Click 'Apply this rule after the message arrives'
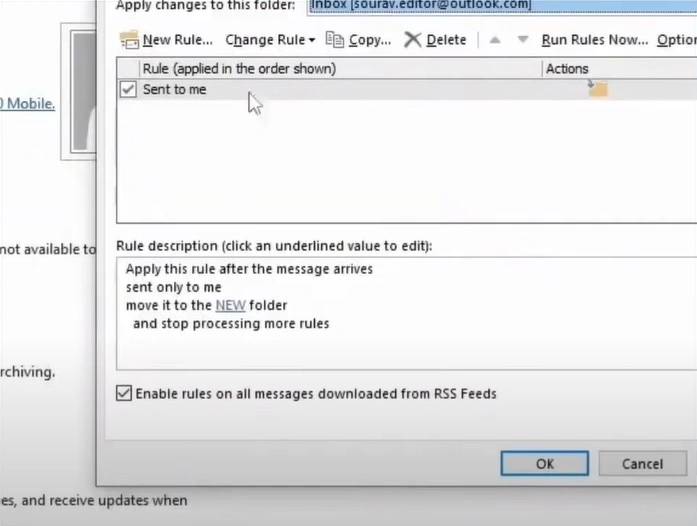 pos(249,269)
